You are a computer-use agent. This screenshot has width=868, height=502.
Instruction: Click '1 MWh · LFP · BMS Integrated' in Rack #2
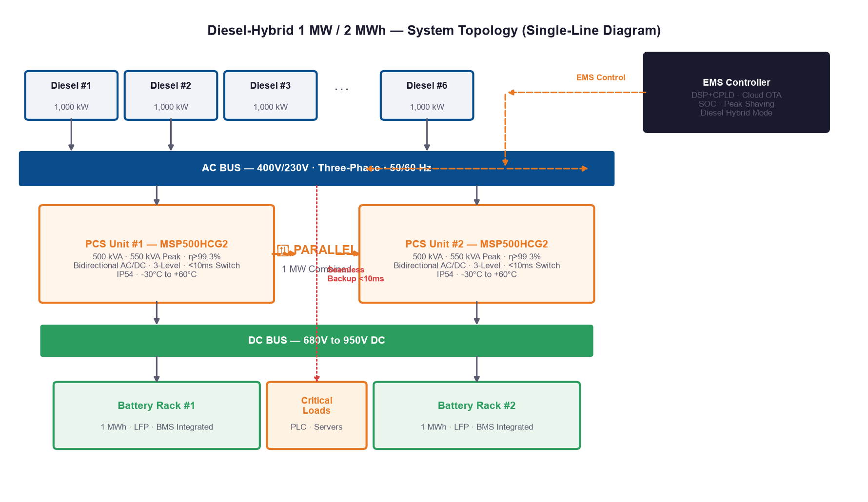pos(476,427)
